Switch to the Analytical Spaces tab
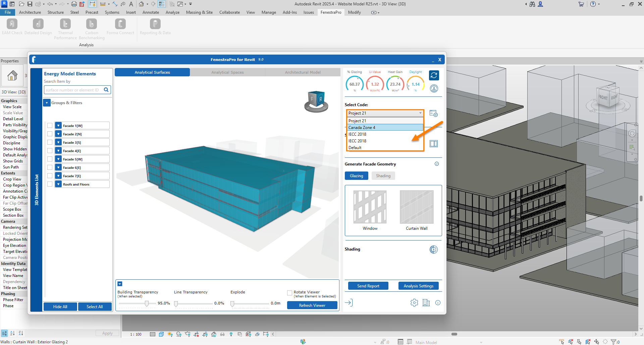 (x=227, y=72)
